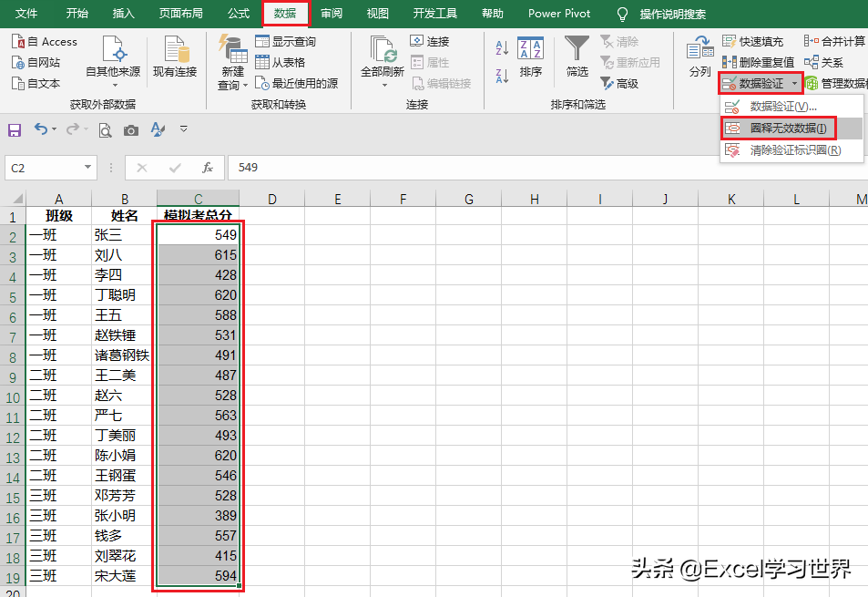Viewport: 868px width, 597px height.
Task: Choose Data Validation (数据验证(V)...) menu item
Action: point(791,107)
